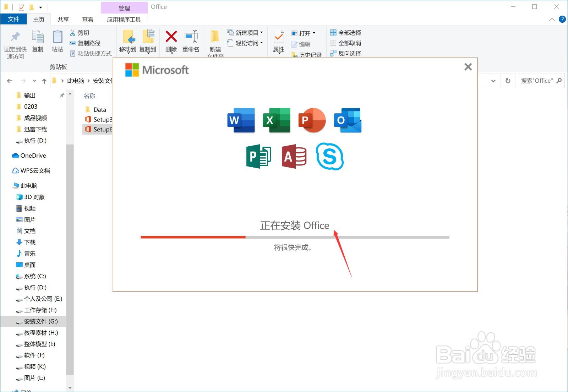
Task: Select This PC in navigation pane
Action: (25, 186)
